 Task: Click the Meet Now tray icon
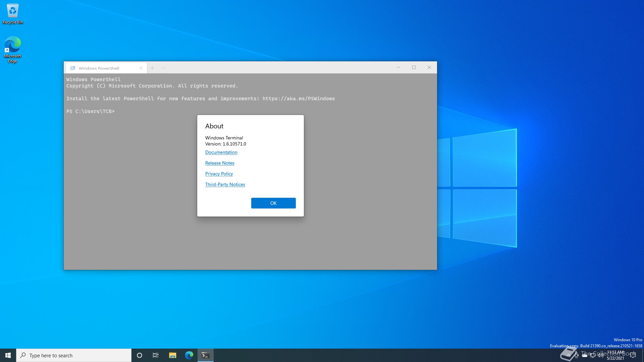pyautogui.click(x=577, y=355)
